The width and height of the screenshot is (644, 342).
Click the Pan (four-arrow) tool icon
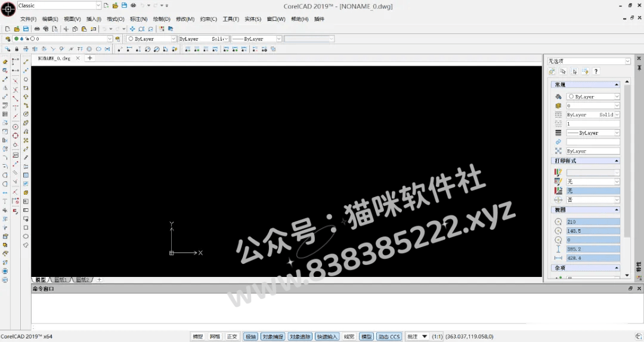coord(132,29)
